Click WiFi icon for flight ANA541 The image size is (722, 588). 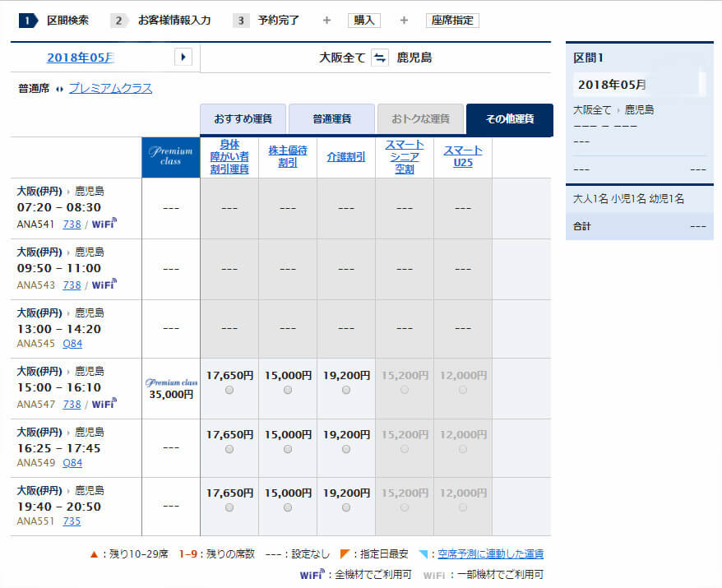[x=104, y=222]
